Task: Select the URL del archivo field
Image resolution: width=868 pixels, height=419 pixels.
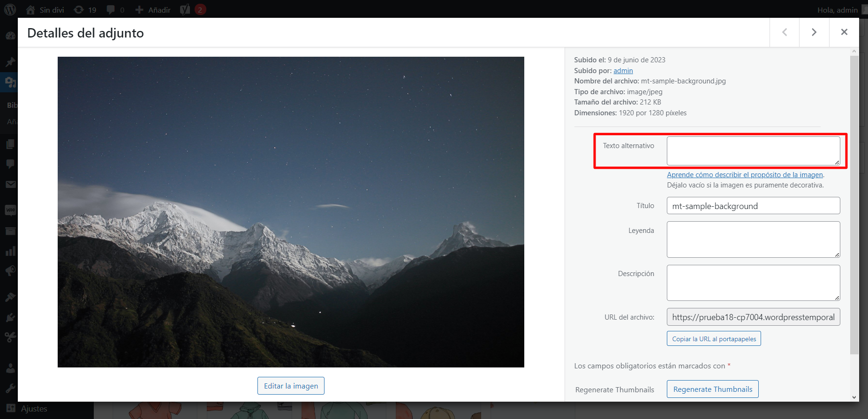Action: pyautogui.click(x=753, y=317)
